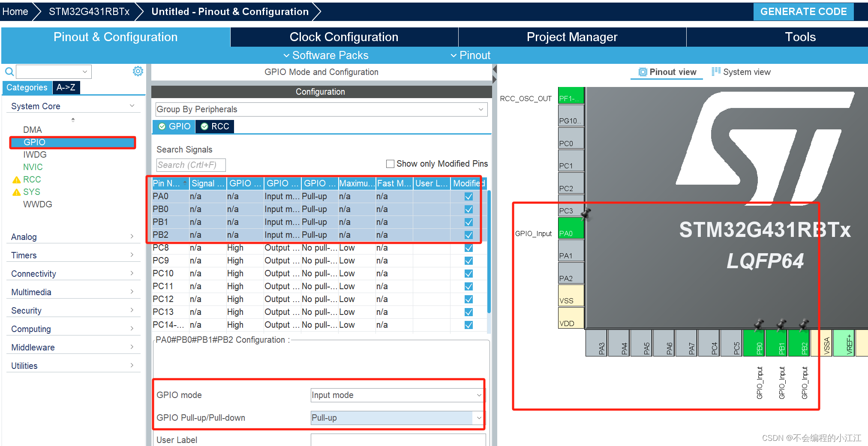The height and width of the screenshot is (446, 868).
Task: Select the PC3 pin on chip
Action: [571, 205]
